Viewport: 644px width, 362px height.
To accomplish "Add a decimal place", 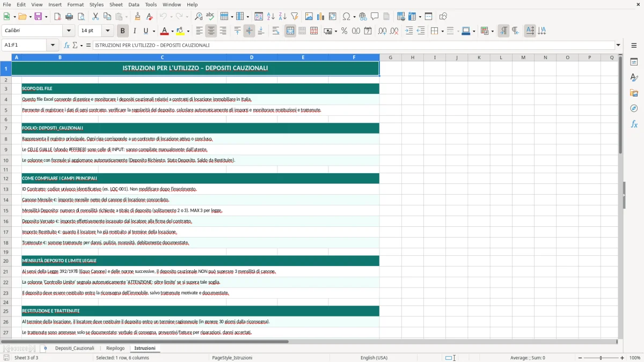I will (382, 31).
